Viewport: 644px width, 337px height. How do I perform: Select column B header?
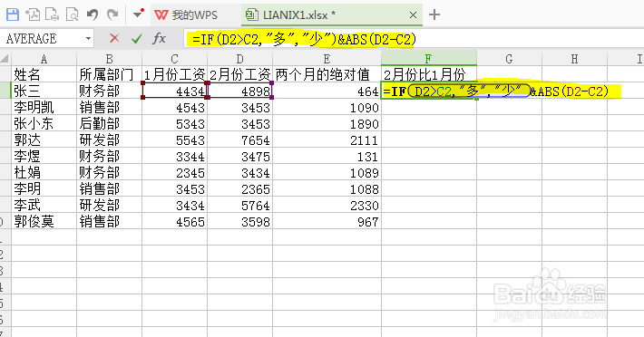pyautogui.click(x=109, y=59)
